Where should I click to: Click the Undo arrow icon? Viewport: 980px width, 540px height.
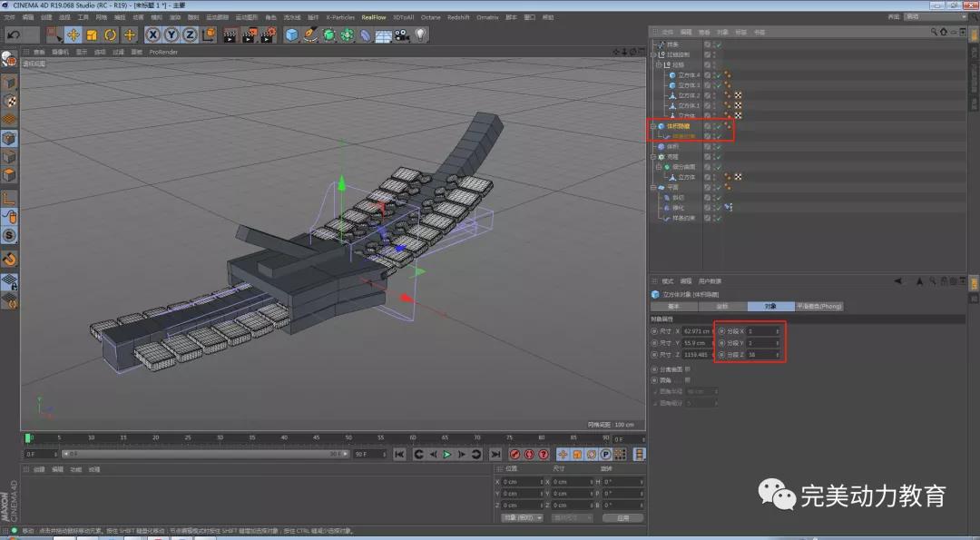tap(13, 35)
